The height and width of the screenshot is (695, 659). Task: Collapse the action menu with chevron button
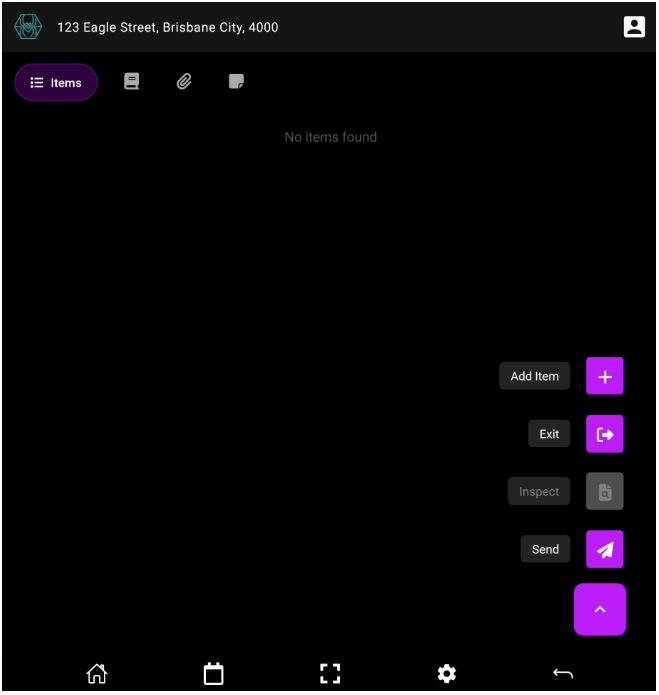(x=600, y=609)
